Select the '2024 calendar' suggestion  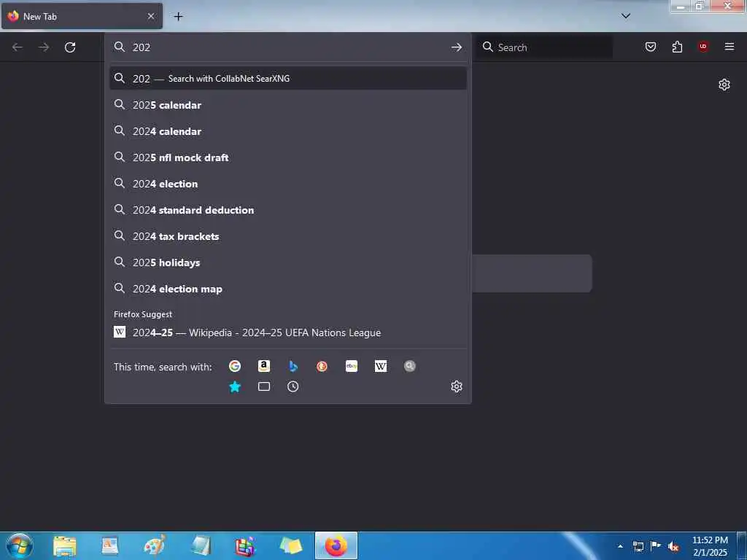[287, 131]
